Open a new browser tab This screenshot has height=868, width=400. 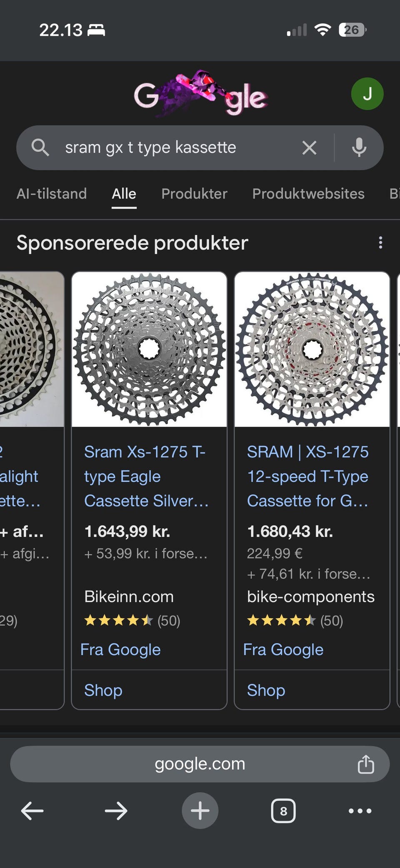(x=200, y=811)
